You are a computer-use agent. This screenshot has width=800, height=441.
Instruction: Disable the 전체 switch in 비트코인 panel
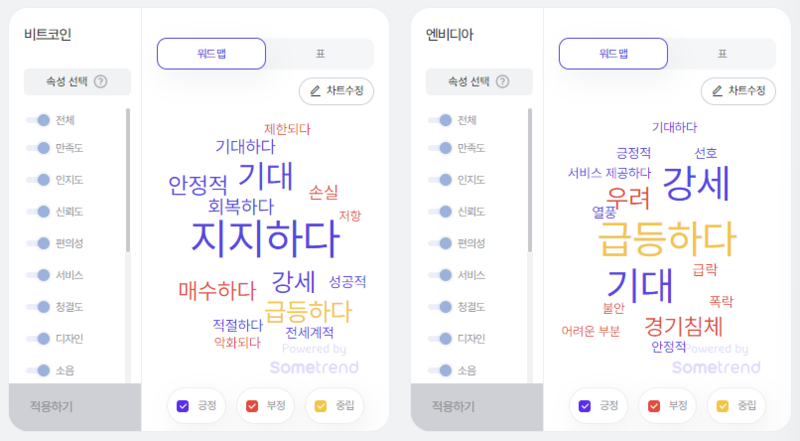point(38,120)
